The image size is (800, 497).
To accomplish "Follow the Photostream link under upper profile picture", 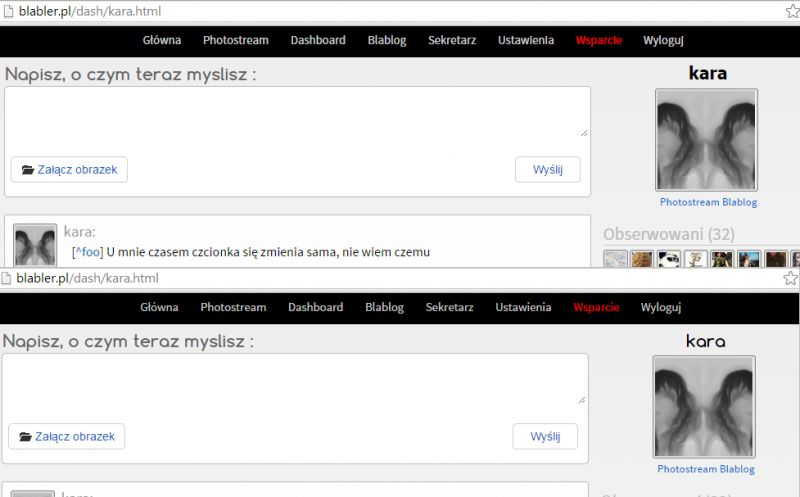I will pyautogui.click(x=689, y=202).
